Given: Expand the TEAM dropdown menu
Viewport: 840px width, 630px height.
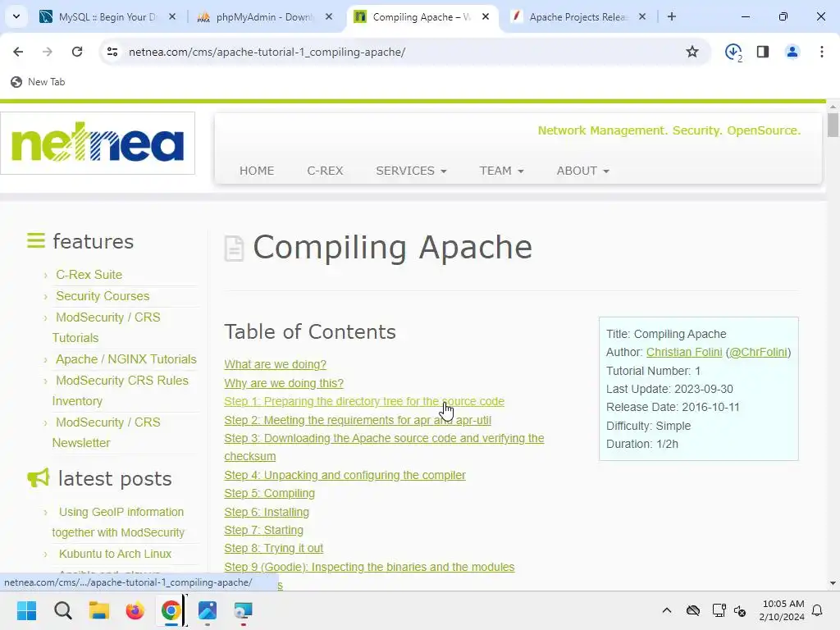Looking at the screenshot, I should click(x=501, y=171).
